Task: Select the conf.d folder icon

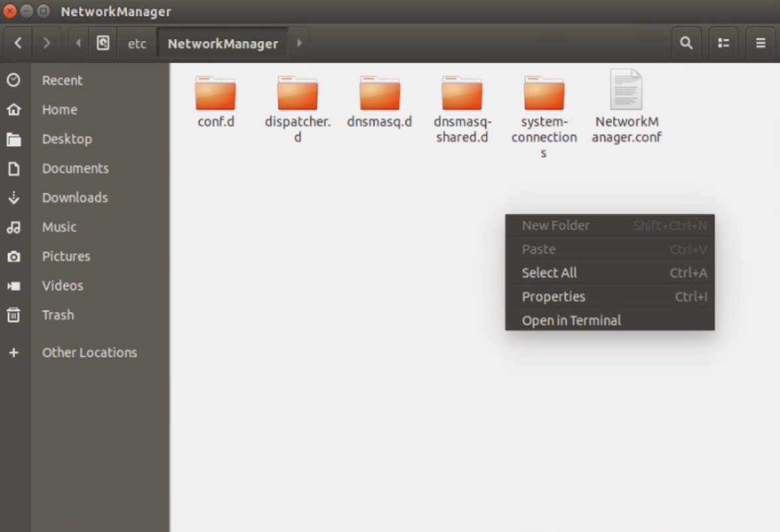Action: click(215, 93)
